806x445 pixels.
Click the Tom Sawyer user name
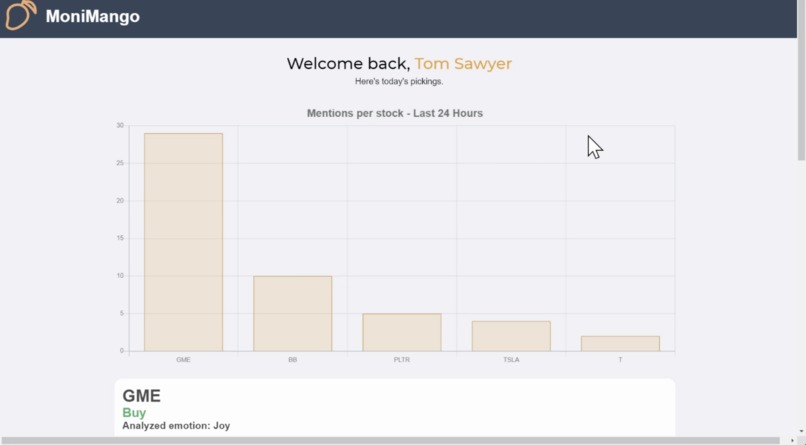click(463, 64)
